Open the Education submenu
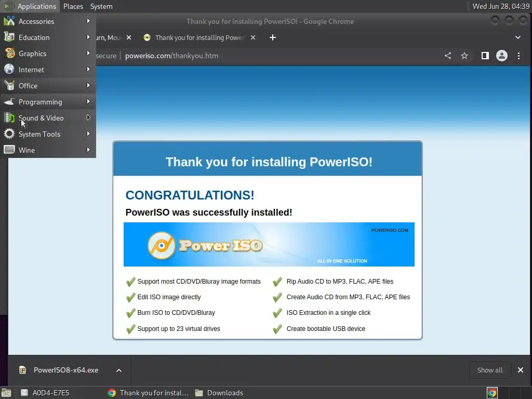This screenshot has height=399, width=532. tap(48, 37)
